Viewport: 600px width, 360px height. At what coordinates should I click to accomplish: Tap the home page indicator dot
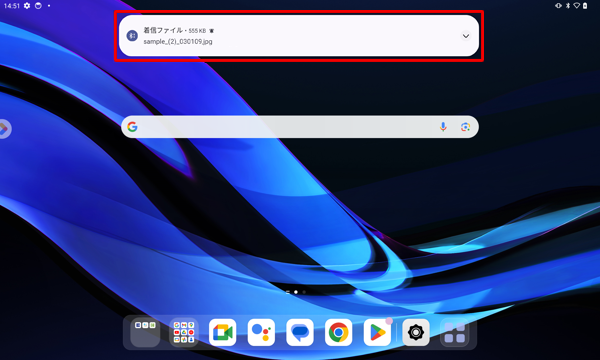pos(296,292)
